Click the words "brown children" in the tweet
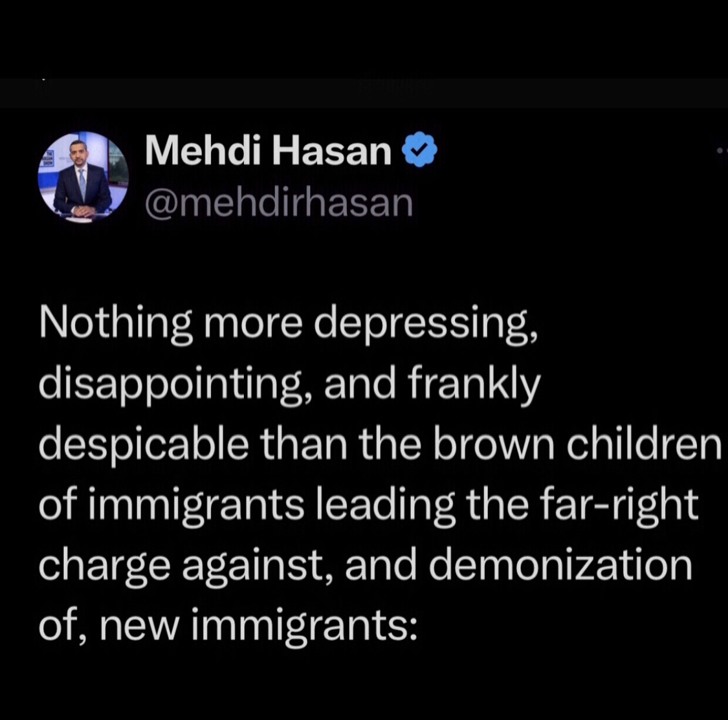728x720 pixels. click(x=577, y=444)
